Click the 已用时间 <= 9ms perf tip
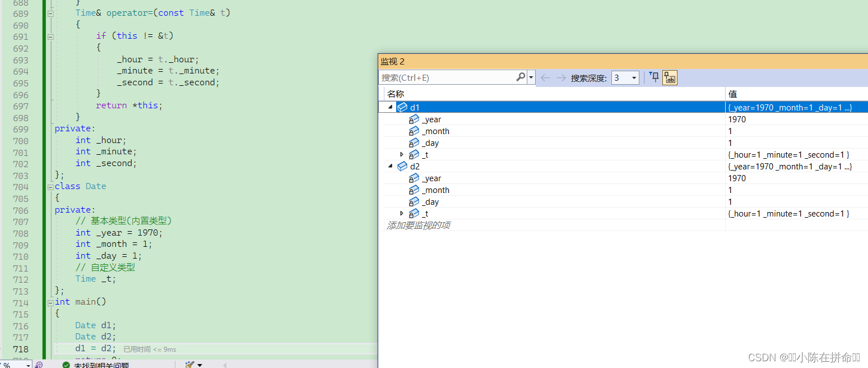This screenshot has height=368, width=868. [150, 349]
